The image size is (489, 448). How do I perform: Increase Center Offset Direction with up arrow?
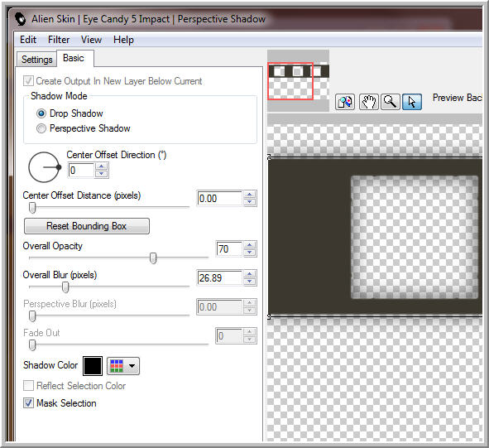pyautogui.click(x=101, y=166)
